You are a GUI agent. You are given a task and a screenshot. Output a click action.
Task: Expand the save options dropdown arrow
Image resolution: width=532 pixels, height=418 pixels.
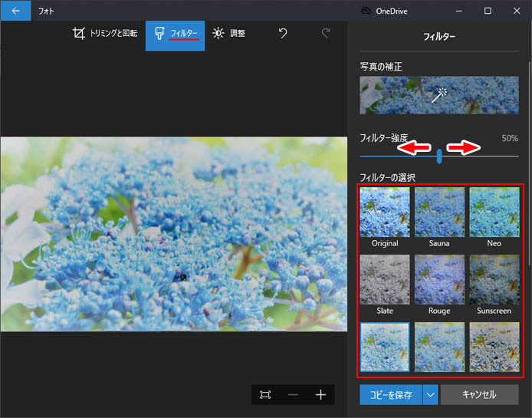(x=431, y=394)
